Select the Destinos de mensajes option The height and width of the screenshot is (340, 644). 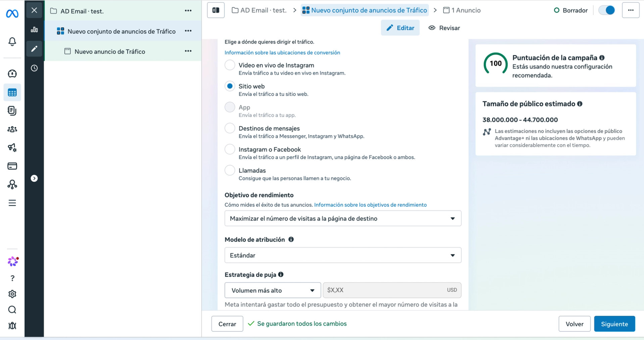coord(230,128)
